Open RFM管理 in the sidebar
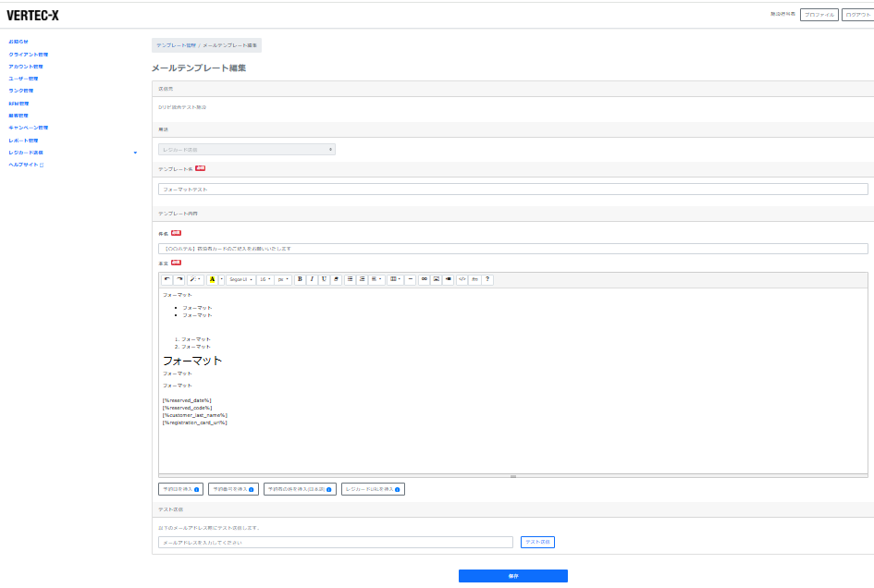This screenshot has height=588, width=874. pyautogui.click(x=18, y=104)
